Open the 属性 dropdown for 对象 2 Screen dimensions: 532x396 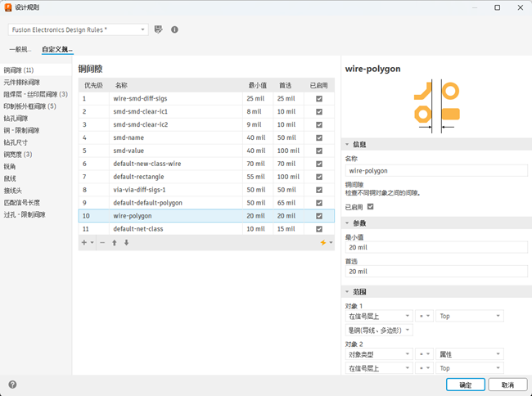pos(470,354)
